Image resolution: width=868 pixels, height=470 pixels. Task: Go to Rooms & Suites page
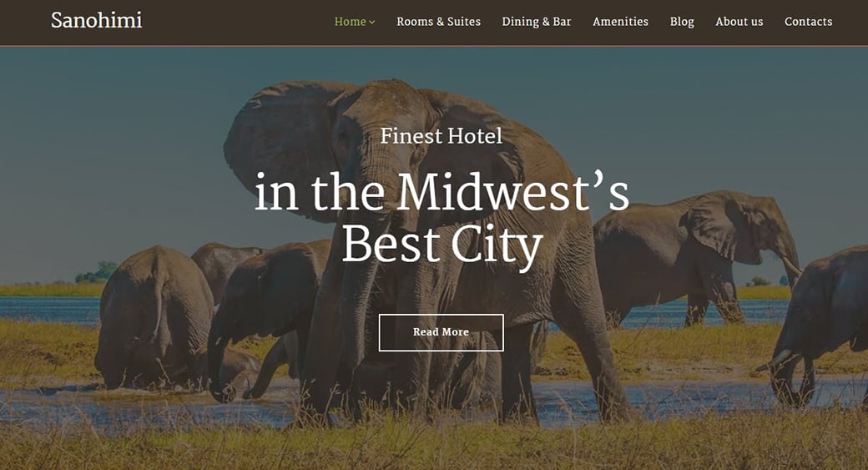click(x=438, y=22)
